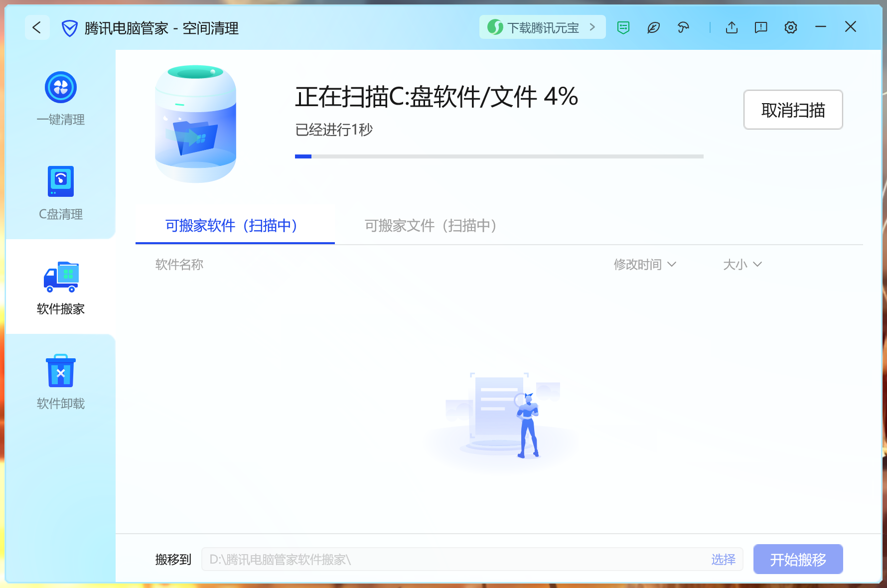Screen dimensions: 887x588
Task: Click the 选择 link for destination folder
Action: click(723, 559)
